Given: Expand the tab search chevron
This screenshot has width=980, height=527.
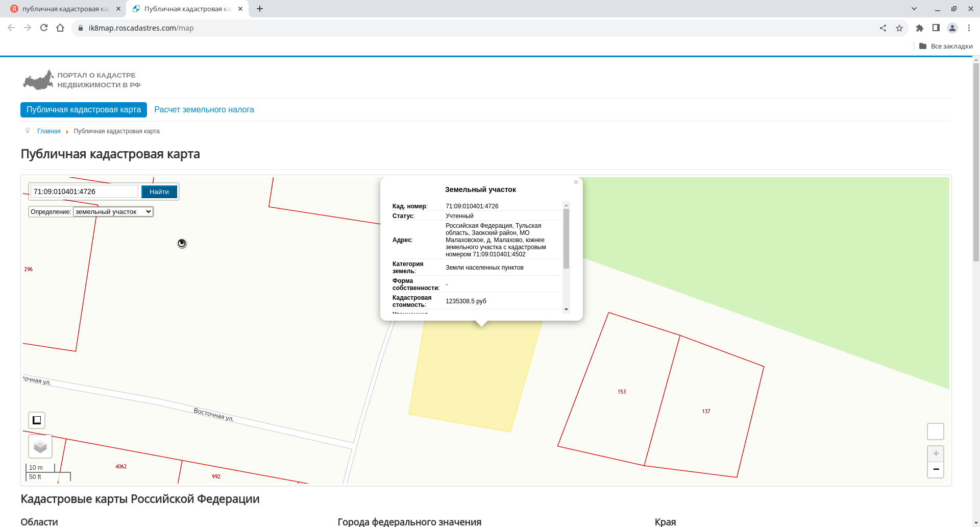Looking at the screenshot, I should pyautogui.click(x=914, y=9).
